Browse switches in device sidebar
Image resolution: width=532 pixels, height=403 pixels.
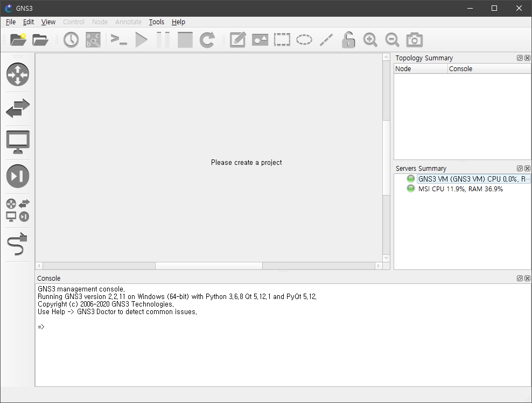point(18,108)
